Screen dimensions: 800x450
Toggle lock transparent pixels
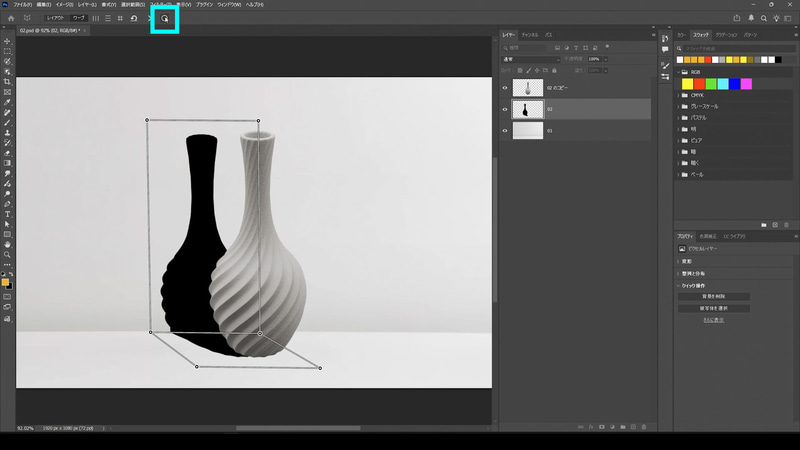[520, 70]
